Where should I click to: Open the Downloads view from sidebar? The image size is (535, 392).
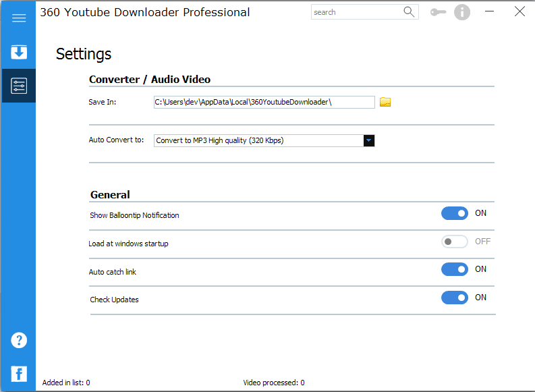19,52
